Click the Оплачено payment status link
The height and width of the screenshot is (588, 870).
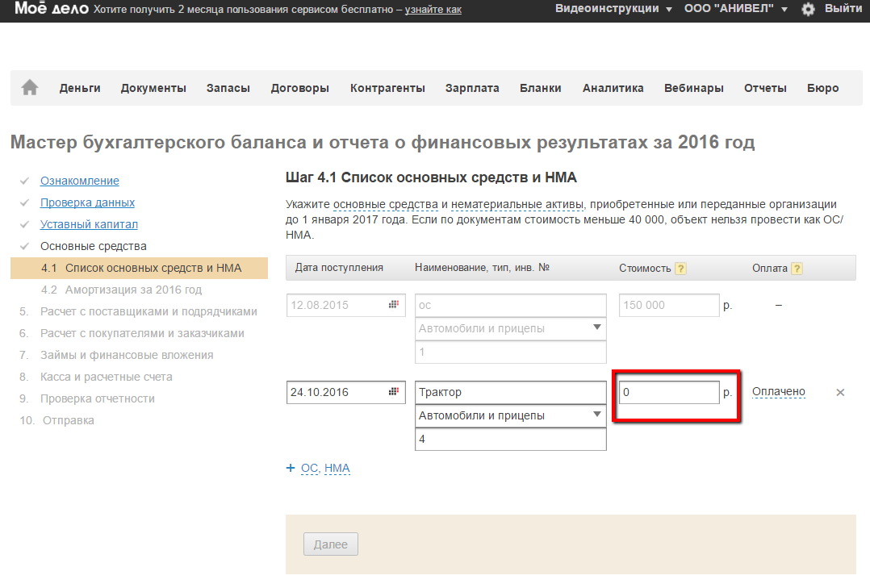[779, 392]
